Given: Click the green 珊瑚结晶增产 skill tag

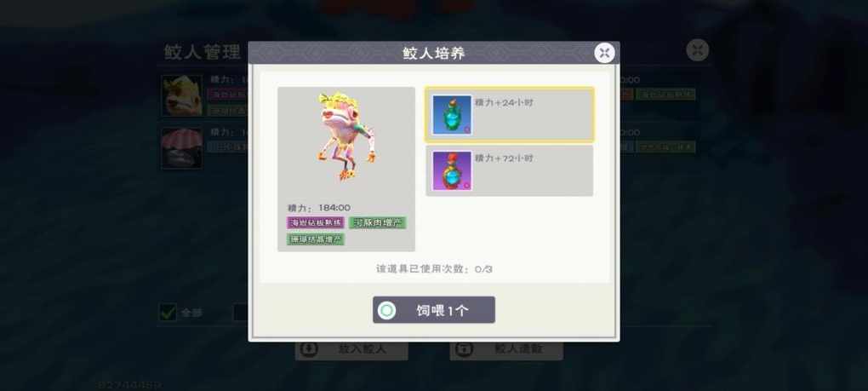Looking at the screenshot, I should (x=316, y=239).
